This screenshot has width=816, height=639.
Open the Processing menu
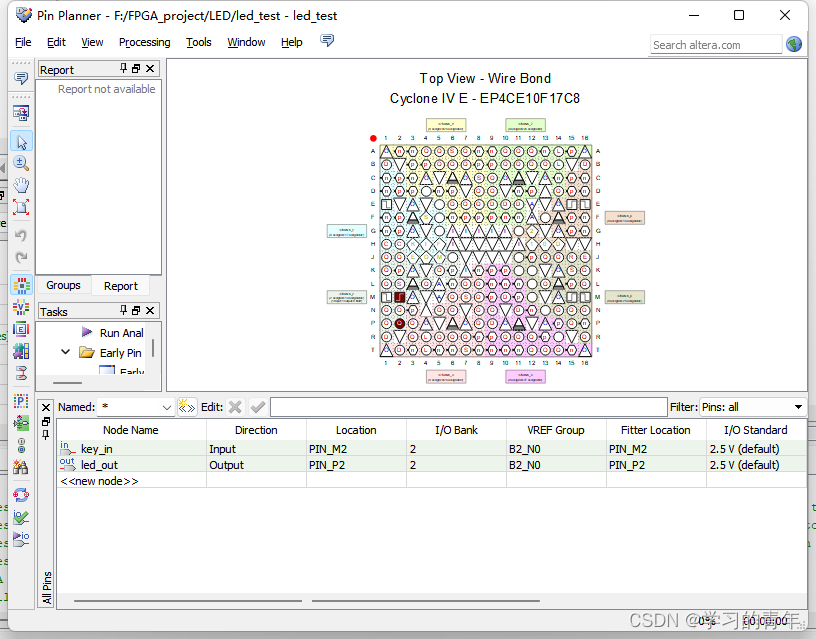tap(144, 42)
